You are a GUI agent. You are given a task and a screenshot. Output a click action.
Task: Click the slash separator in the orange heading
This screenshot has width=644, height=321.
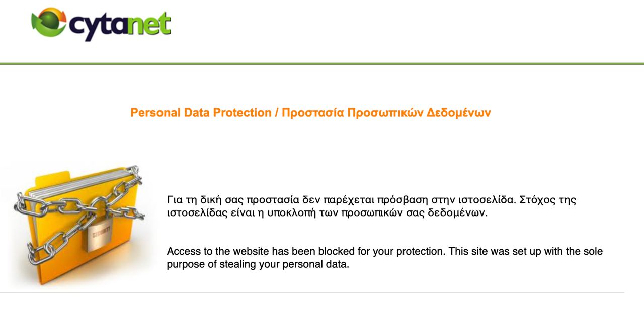point(276,113)
